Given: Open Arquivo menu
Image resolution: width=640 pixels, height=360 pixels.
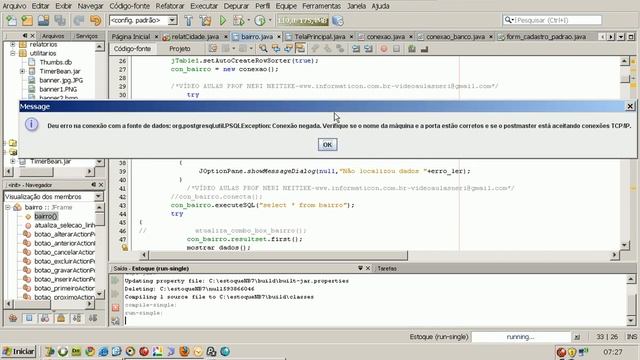Looking at the screenshot, I should pos(14,6).
